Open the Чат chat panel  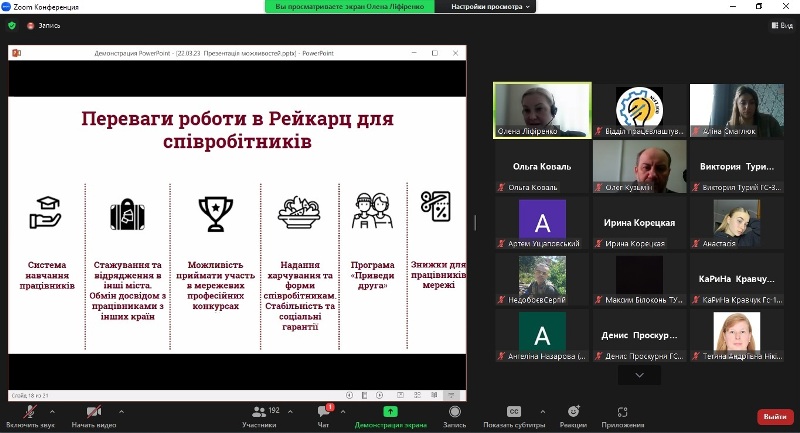pos(323,416)
